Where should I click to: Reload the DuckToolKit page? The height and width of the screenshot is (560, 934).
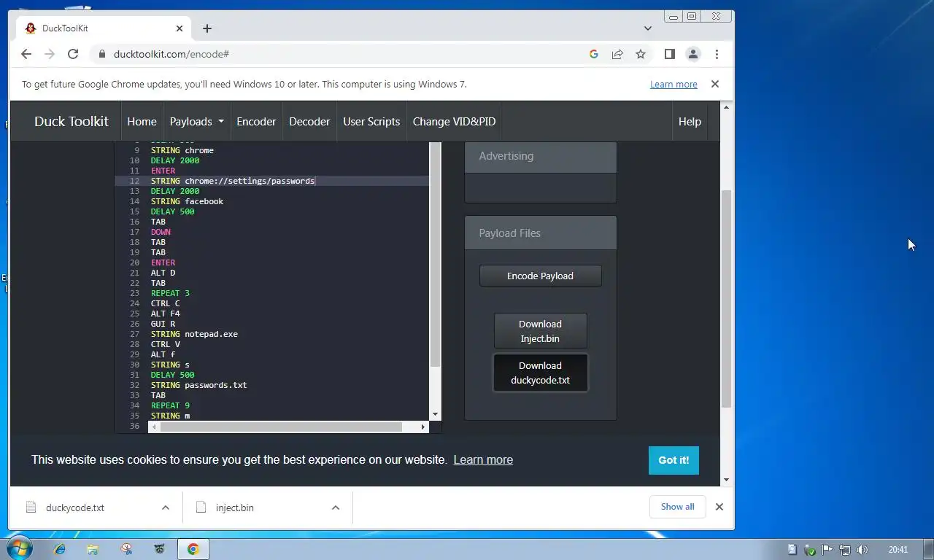tap(73, 54)
